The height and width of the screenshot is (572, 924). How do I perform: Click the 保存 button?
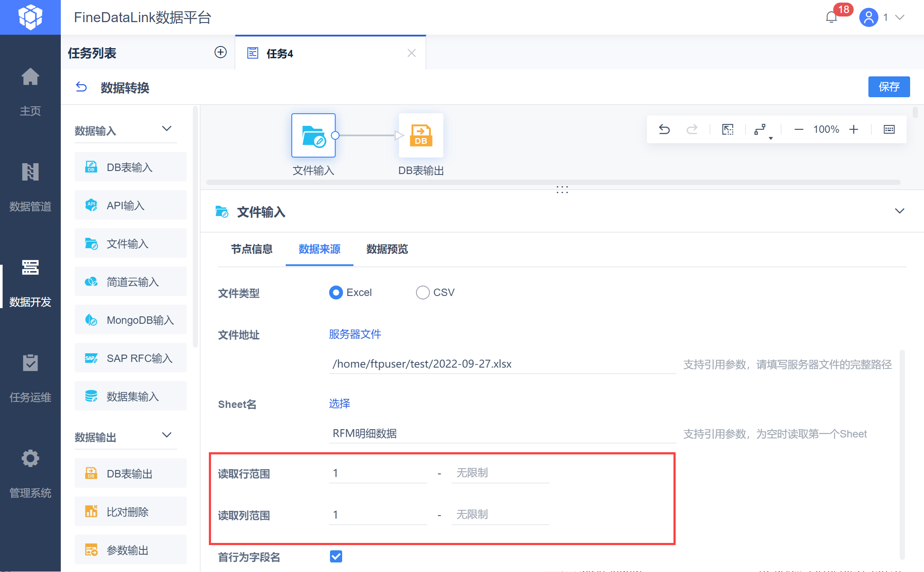click(x=889, y=87)
